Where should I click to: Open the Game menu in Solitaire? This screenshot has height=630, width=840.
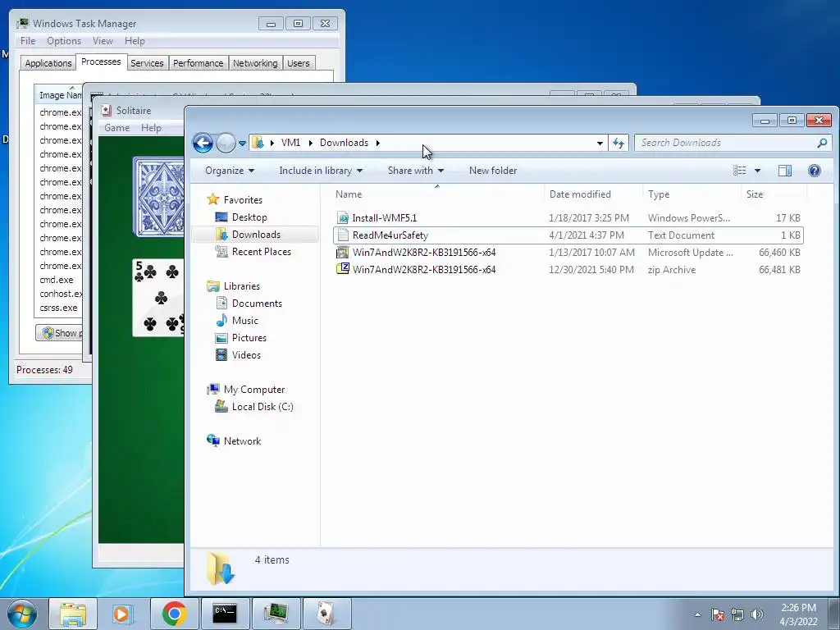click(116, 127)
